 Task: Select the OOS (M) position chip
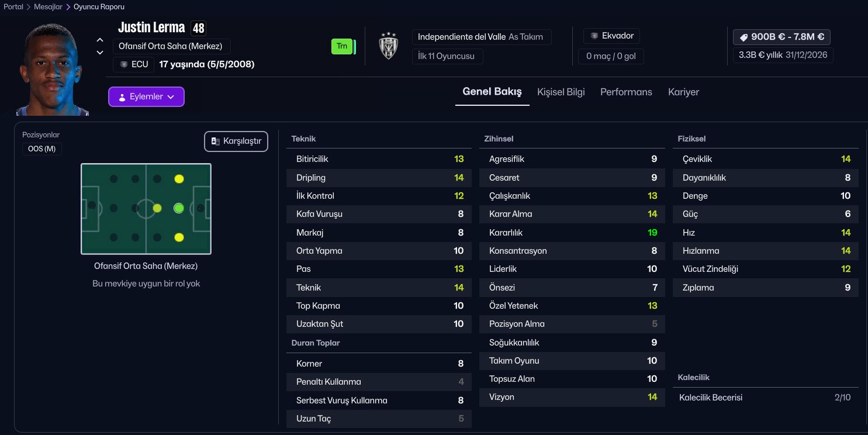coord(42,149)
